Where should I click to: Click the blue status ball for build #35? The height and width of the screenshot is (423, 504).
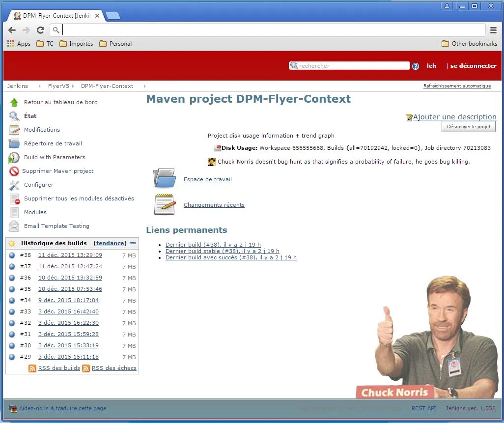[x=12, y=289]
